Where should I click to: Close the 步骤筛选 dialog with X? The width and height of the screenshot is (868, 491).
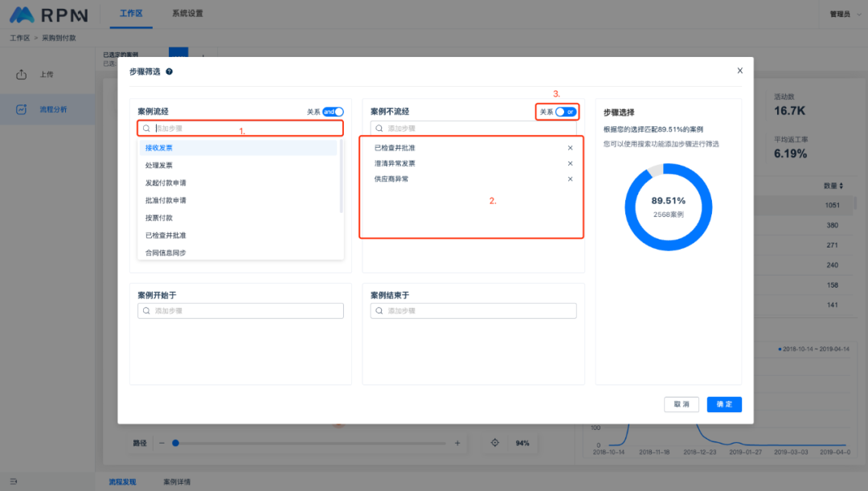pos(739,71)
